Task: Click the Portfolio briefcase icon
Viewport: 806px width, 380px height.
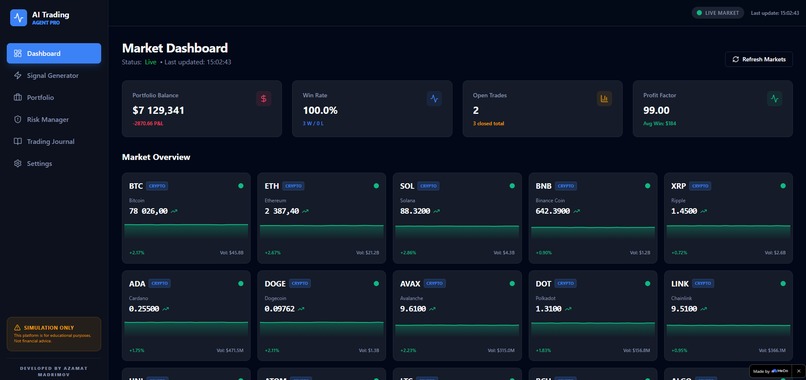Action: pos(18,98)
